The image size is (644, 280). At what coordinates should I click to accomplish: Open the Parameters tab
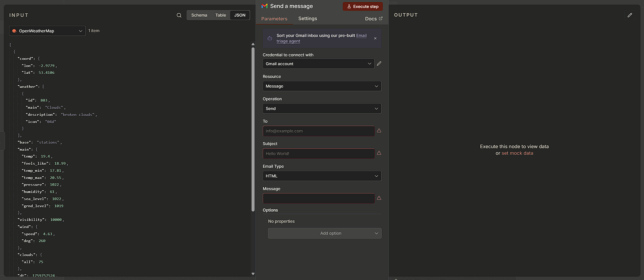click(274, 19)
